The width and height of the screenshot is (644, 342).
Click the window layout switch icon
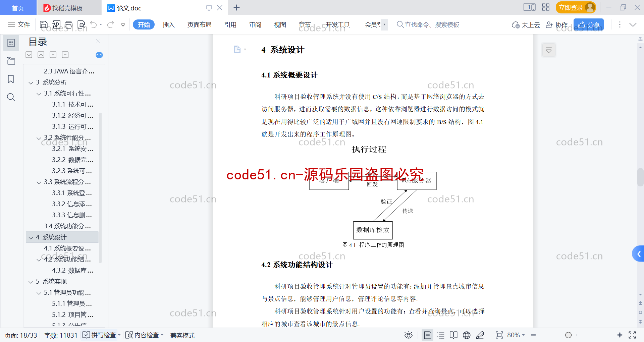530,7
